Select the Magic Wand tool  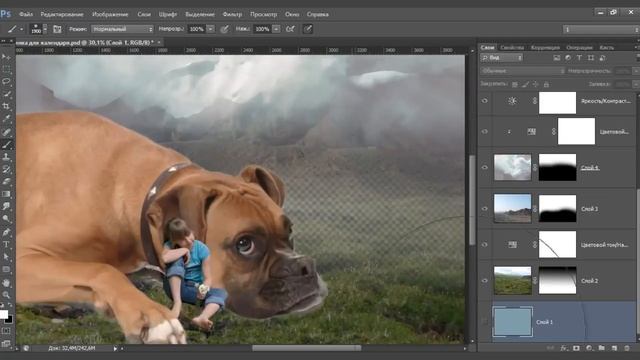click(x=6, y=94)
